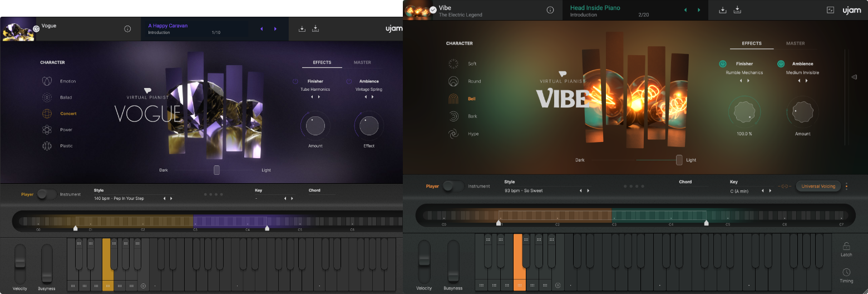Flip the Player/Instrument switch in Vibe
The height and width of the screenshot is (294, 868).
pos(453,186)
